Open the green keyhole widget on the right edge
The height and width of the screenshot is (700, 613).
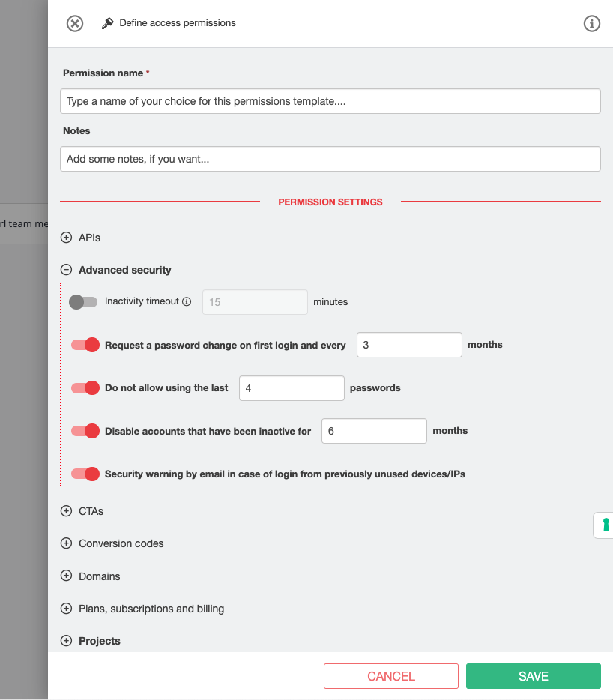tap(605, 525)
